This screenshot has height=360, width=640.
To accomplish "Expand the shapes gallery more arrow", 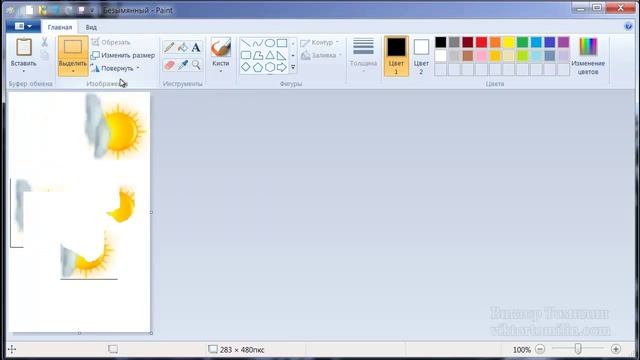I will pos(293,67).
